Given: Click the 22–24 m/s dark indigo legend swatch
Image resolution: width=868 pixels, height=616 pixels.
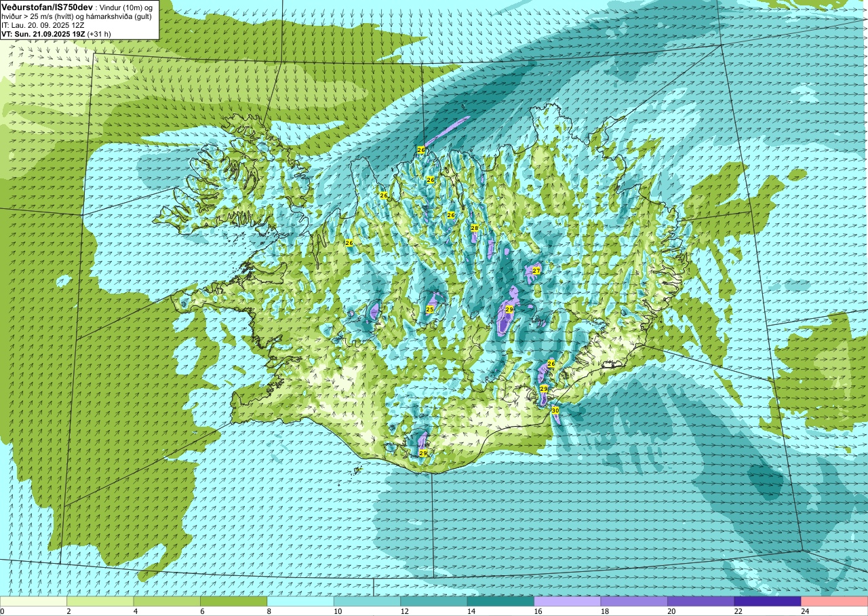Looking at the screenshot, I should [x=768, y=602].
